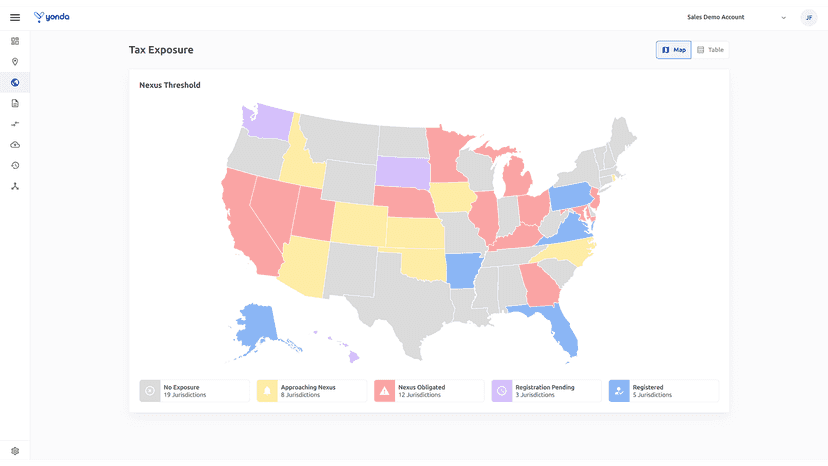Screen dimensions: 828x466
Task: Open the dashboard grid icon in sidebar
Action: tap(15, 41)
